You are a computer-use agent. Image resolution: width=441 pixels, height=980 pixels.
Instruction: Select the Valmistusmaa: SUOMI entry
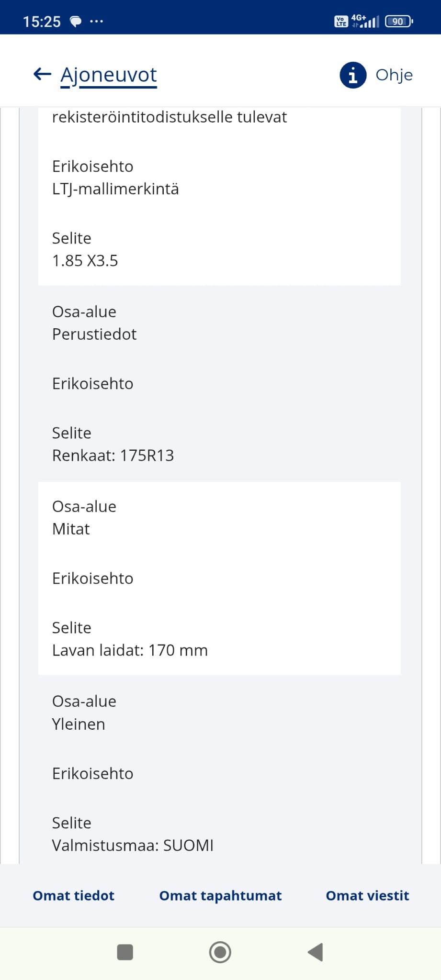coord(133,846)
